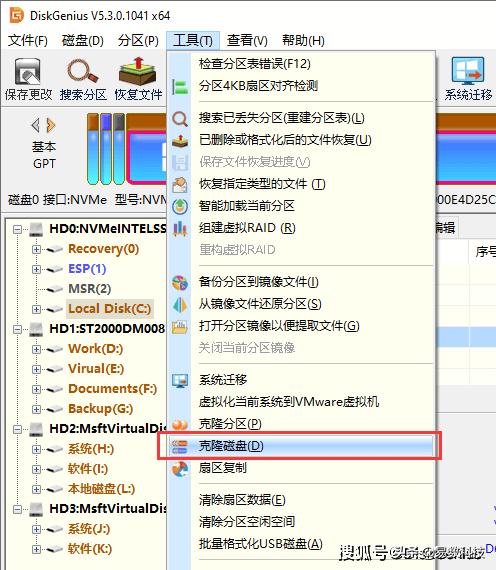
Task: Choose 检查分区表错误(F12) menu entry
Action: coord(300,64)
